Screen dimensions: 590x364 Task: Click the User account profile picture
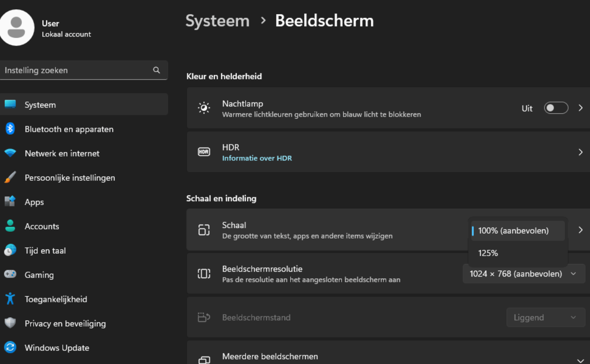[x=17, y=27]
